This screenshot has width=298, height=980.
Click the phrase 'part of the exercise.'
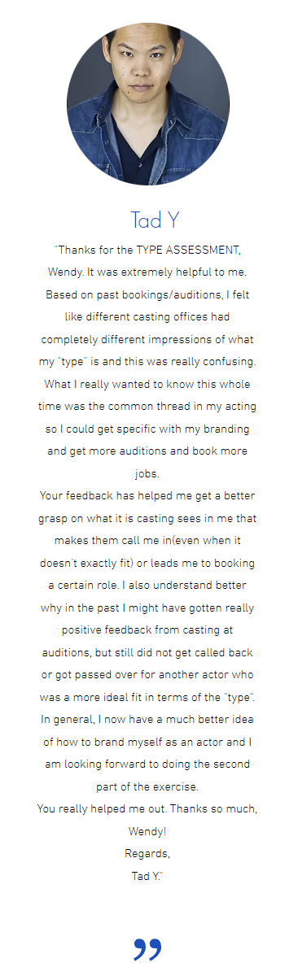point(148,787)
